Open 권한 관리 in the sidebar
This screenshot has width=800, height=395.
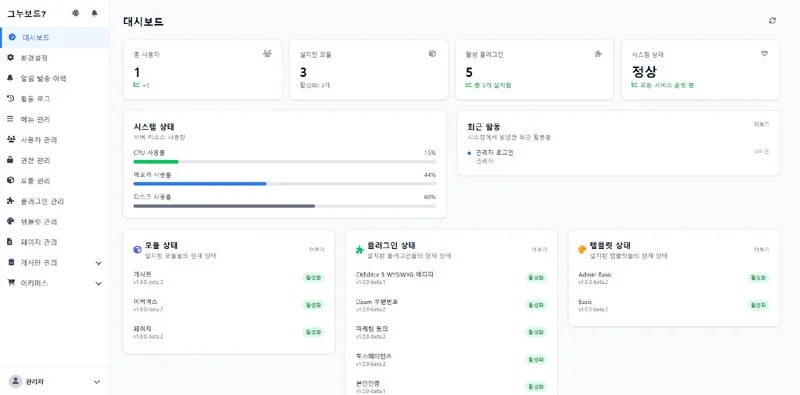55,160
